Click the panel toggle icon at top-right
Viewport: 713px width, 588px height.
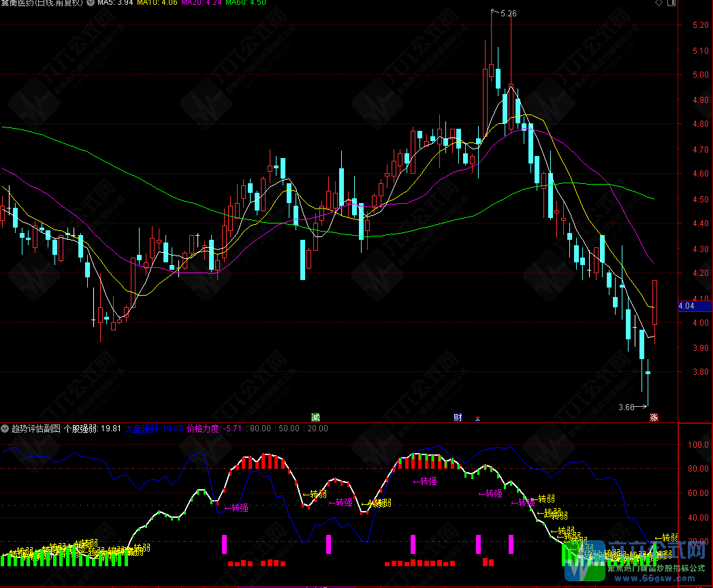click(671, 3)
